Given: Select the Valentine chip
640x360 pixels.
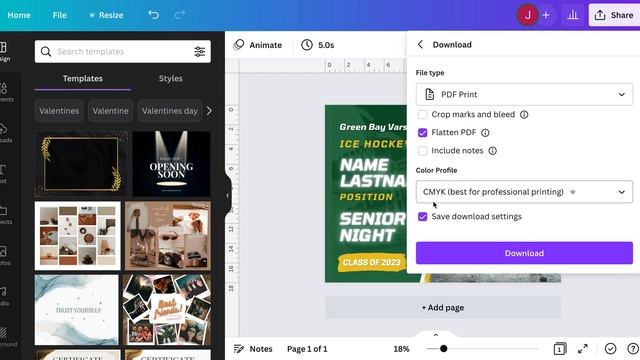Looking at the screenshot, I should click(110, 111).
